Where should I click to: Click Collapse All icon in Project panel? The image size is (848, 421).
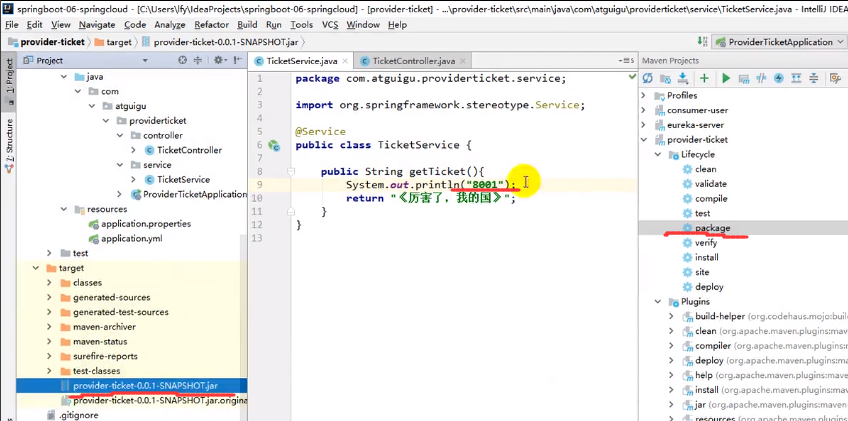point(197,61)
